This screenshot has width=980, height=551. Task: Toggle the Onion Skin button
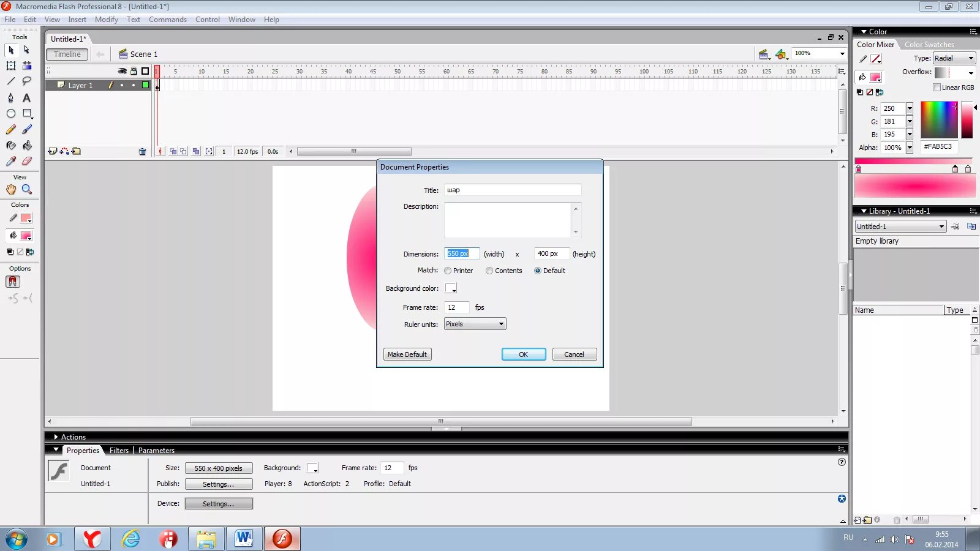pyautogui.click(x=173, y=151)
